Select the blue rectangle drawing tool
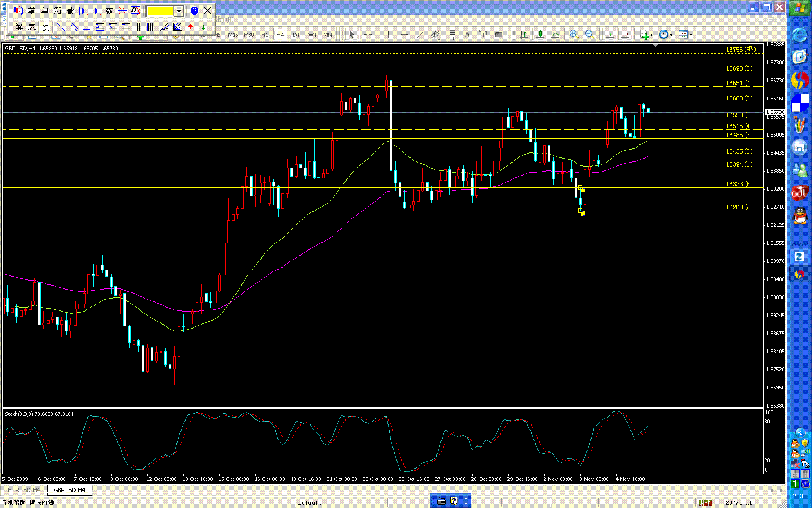The height and width of the screenshot is (508, 812). (87, 27)
